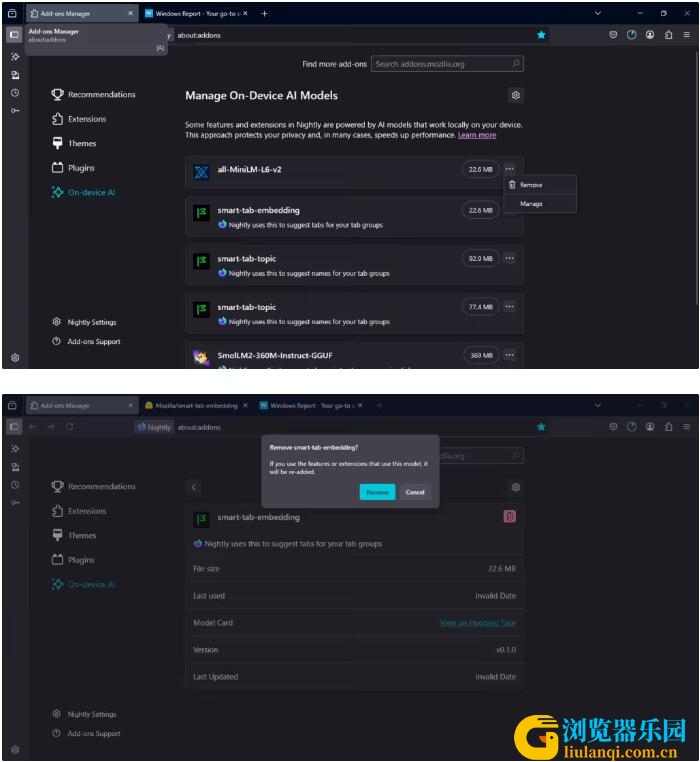Open Add-ons Support link in Remove dialog window
Screen dimensions: 700x762
point(86,733)
